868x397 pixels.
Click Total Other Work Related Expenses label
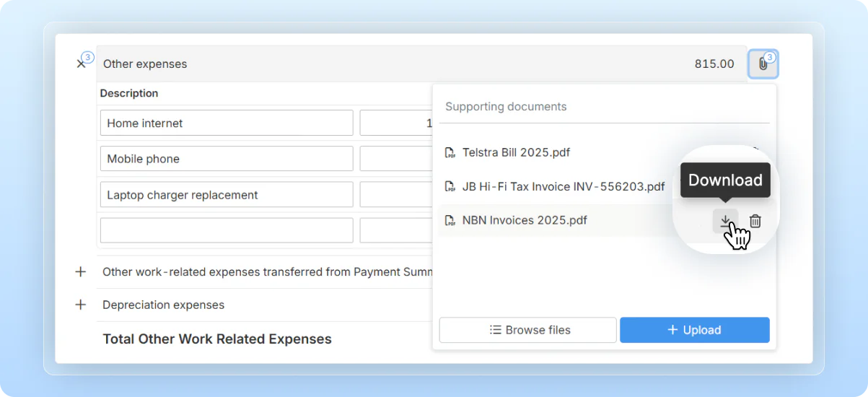(x=217, y=339)
